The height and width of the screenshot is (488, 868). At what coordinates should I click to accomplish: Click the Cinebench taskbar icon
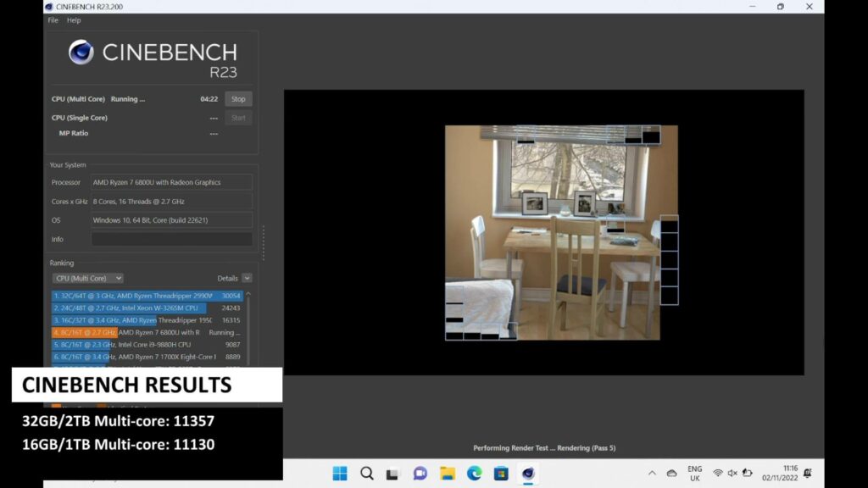click(x=528, y=474)
